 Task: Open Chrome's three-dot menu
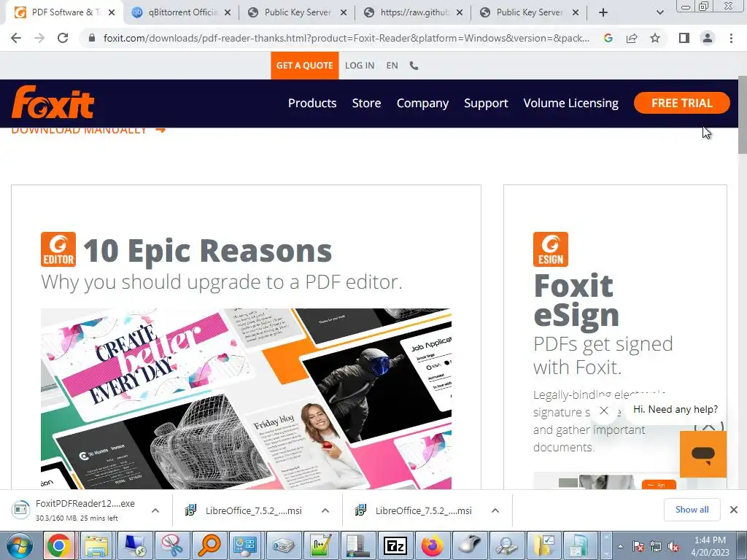coord(731,38)
